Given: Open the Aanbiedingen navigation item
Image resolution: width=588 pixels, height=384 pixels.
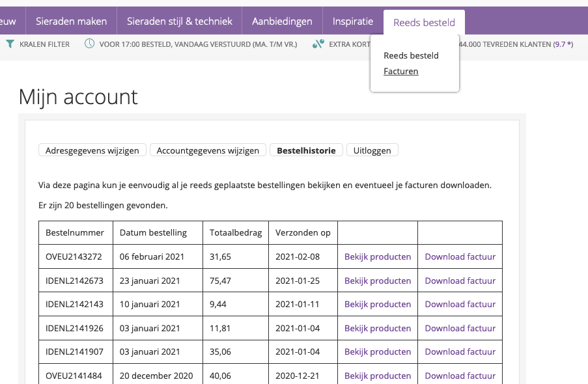Looking at the screenshot, I should pos(282,21).
